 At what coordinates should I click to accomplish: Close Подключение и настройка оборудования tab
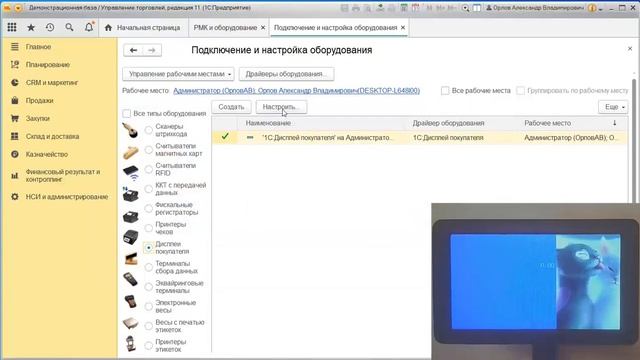(403, 27)
